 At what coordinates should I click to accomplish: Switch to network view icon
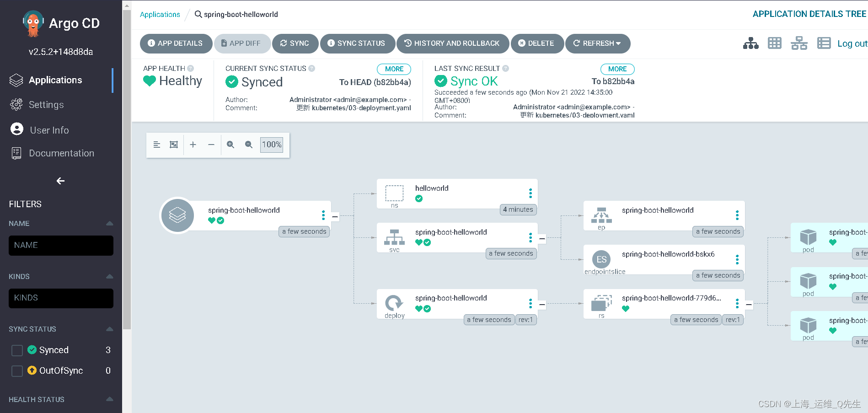click(799, 43)
